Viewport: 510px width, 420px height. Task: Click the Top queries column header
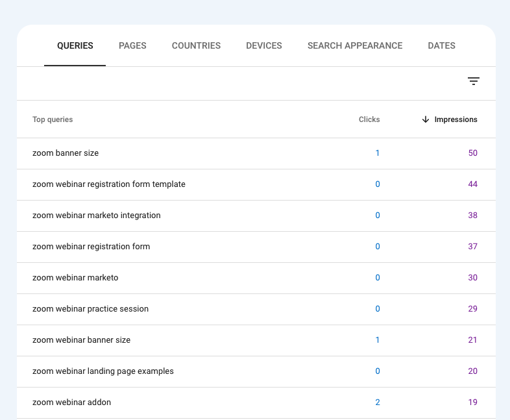53,119
